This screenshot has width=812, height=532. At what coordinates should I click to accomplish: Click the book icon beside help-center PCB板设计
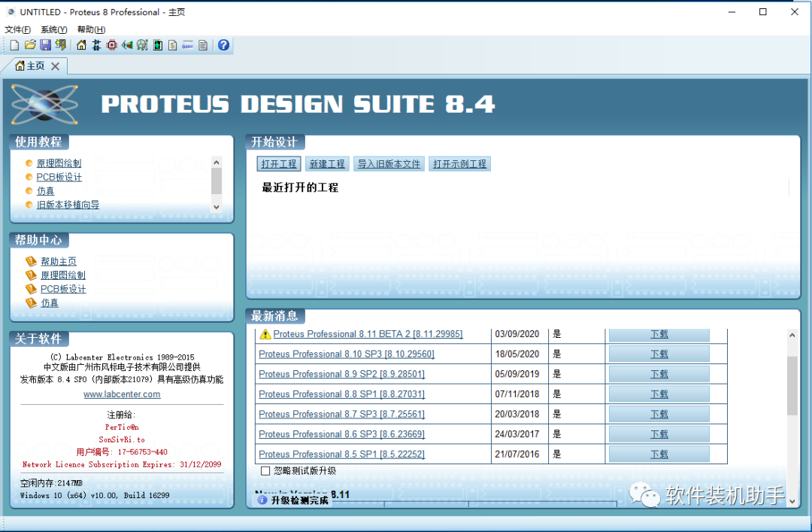[31, 289]
